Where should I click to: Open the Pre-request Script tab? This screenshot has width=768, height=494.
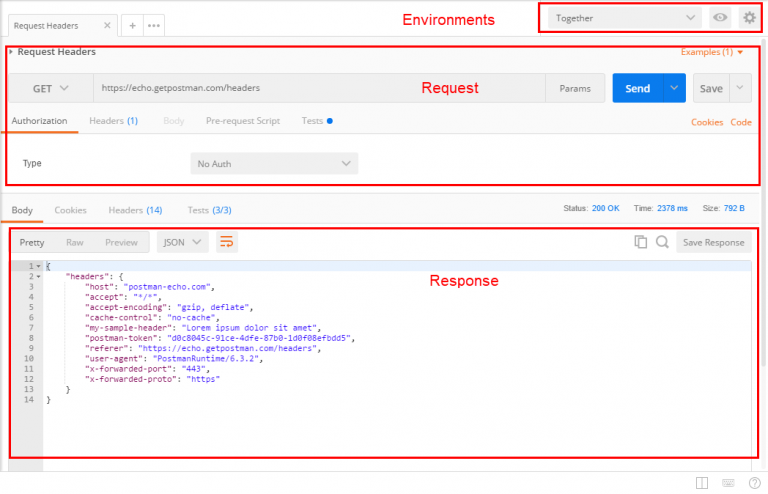pos(243,121)
